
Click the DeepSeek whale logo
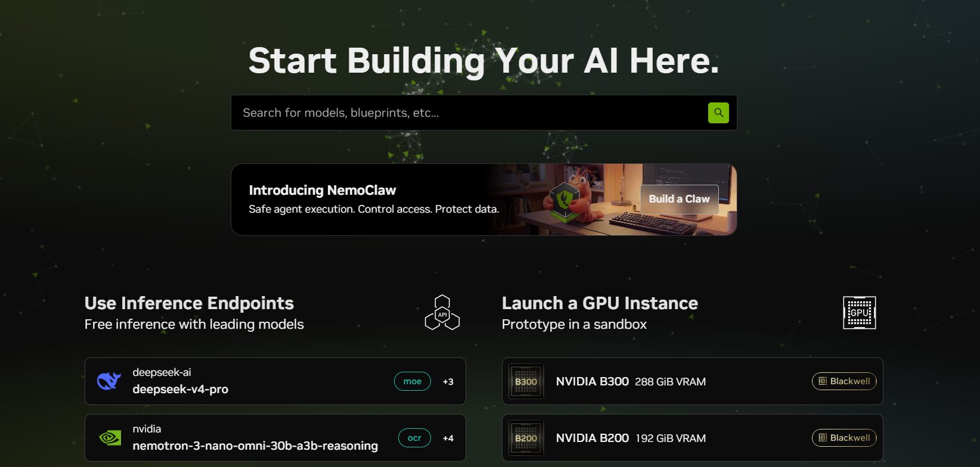click(x=109, y=381)
